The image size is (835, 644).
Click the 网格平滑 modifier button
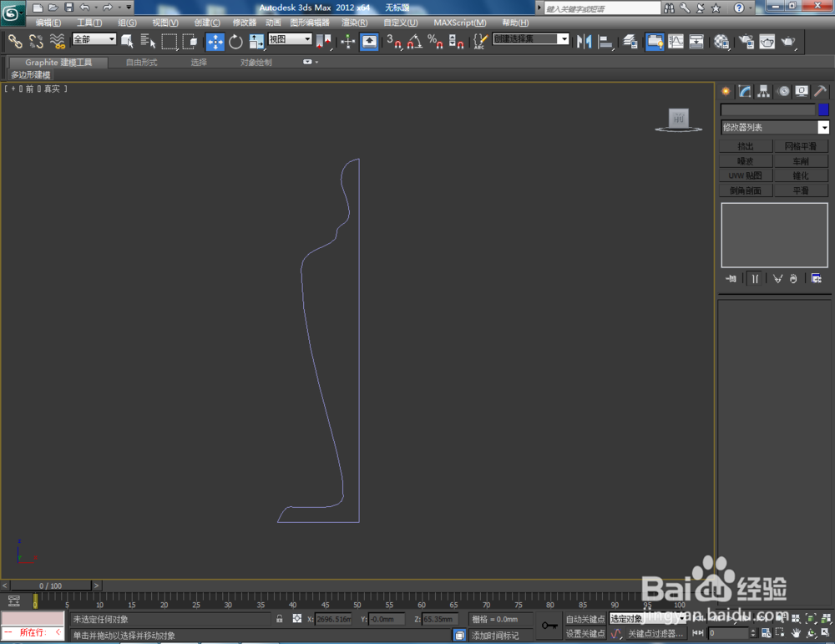click(x=801, y=146)
